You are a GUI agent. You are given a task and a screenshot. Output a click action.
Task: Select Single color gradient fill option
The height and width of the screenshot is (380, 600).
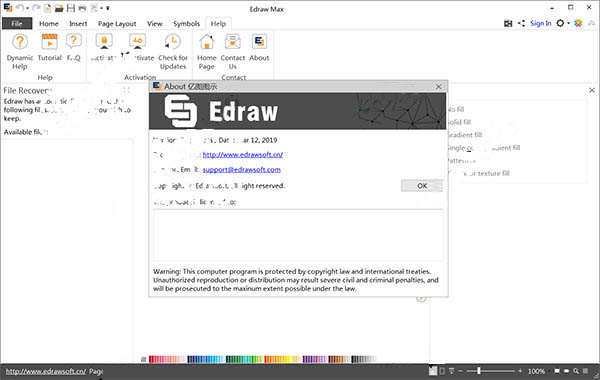click(x=484, y=148)
